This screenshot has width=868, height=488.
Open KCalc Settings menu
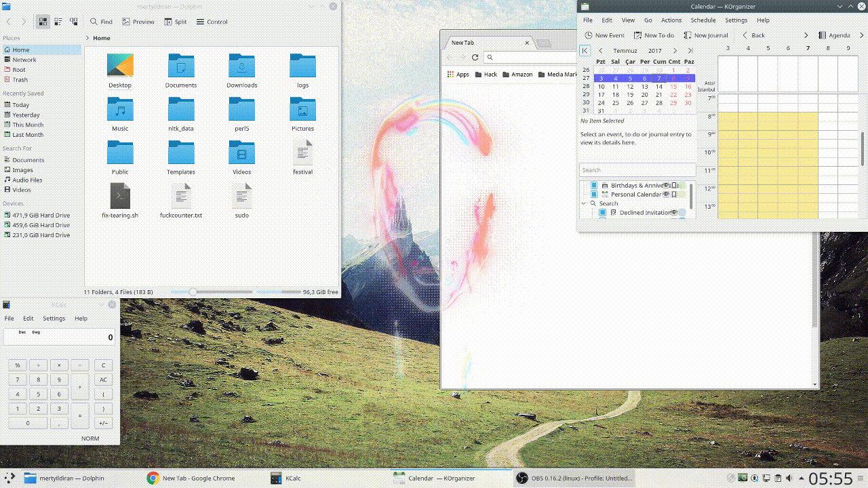pyautogui.click(x=54, y=319)
